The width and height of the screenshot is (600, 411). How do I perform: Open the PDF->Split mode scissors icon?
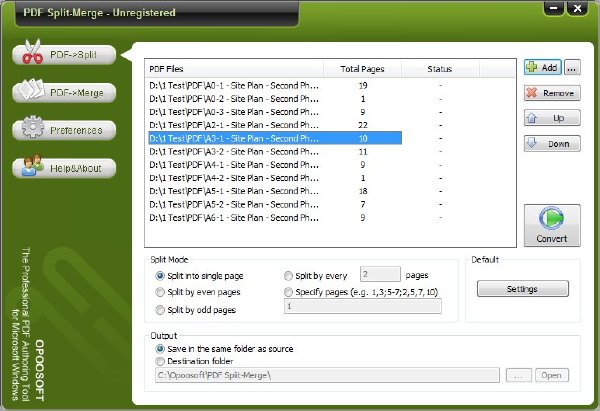click(32, 52)
